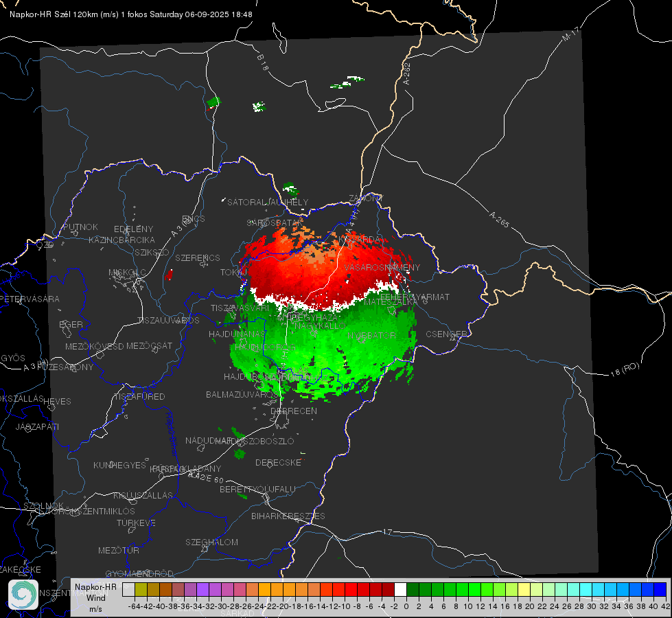Click the HEVES city label
Image resolution: width=672 pixels, height=618 pixels.
(x=58, y=402)
